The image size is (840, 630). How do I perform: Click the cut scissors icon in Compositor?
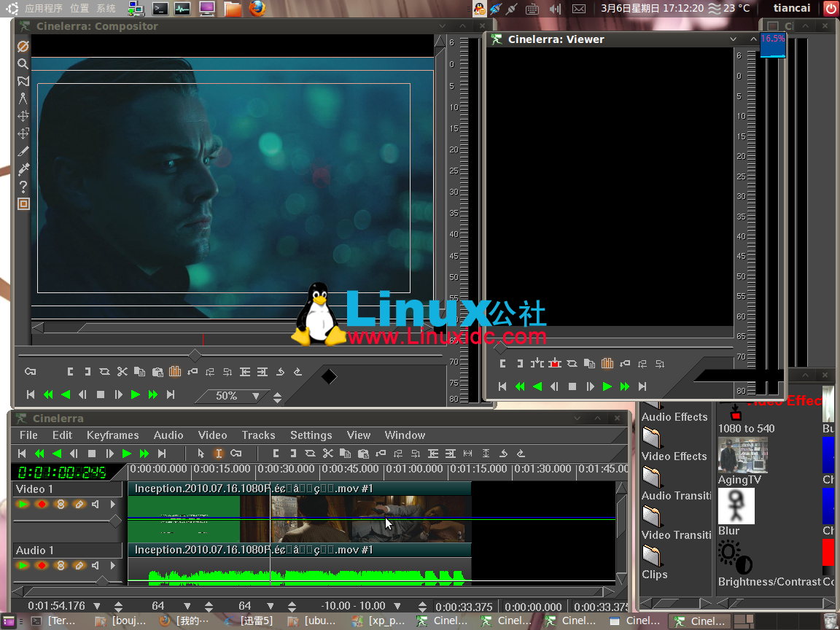122,371
